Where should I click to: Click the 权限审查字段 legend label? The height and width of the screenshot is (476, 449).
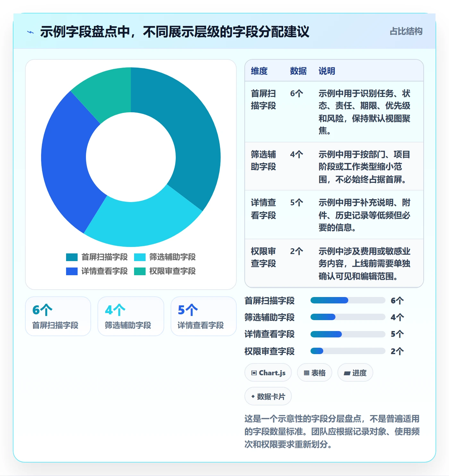click(173, 271)
